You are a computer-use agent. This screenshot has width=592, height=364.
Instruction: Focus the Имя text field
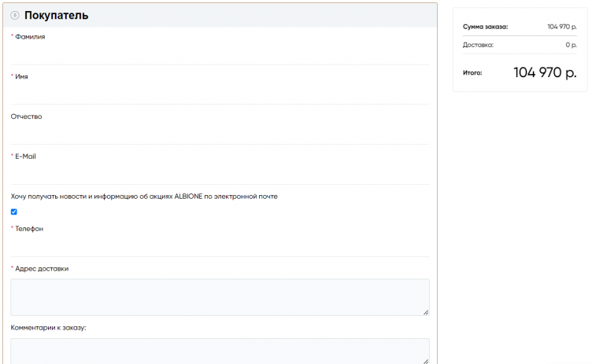pos(220,94)
